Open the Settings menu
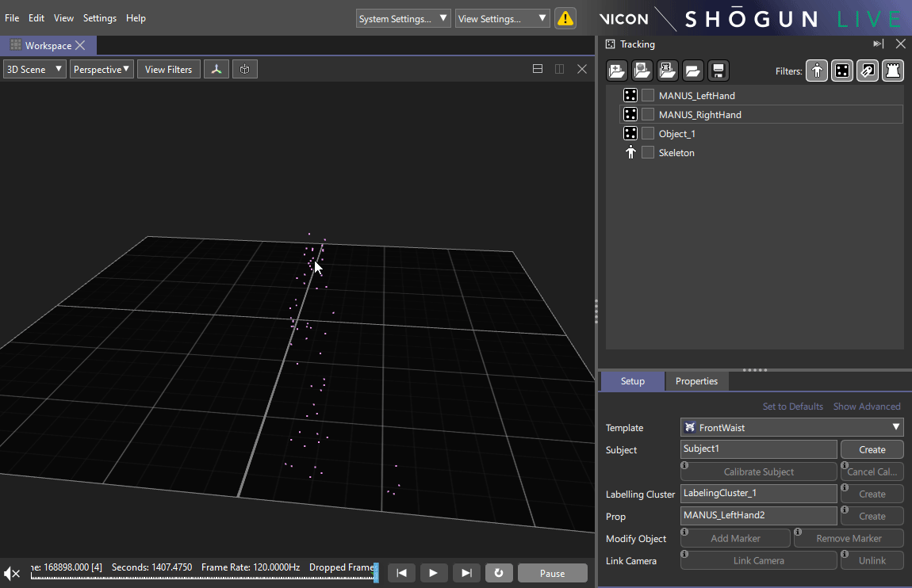912x588 pixels. pyautogui.click(x=100, y=17)
